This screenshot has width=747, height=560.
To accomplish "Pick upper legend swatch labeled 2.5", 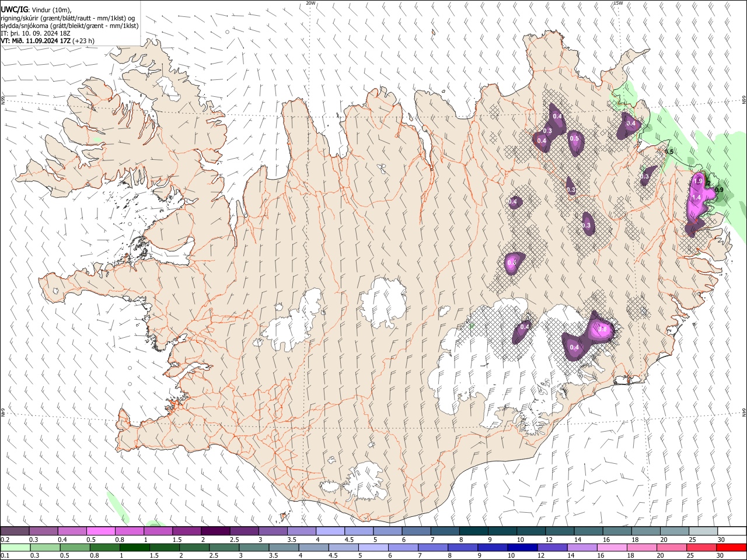I will (x=244, y=531).
